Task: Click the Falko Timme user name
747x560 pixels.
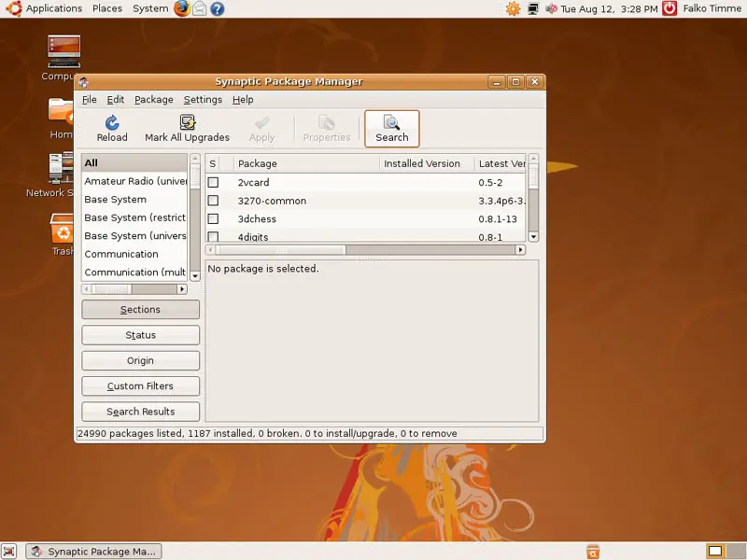Action: coord(712,8)
